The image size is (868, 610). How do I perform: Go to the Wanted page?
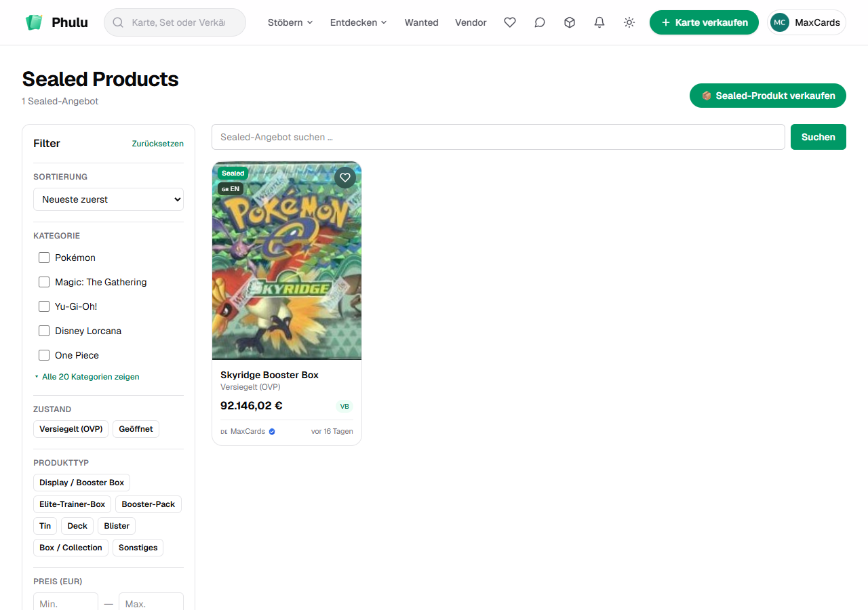click(422, 22)
